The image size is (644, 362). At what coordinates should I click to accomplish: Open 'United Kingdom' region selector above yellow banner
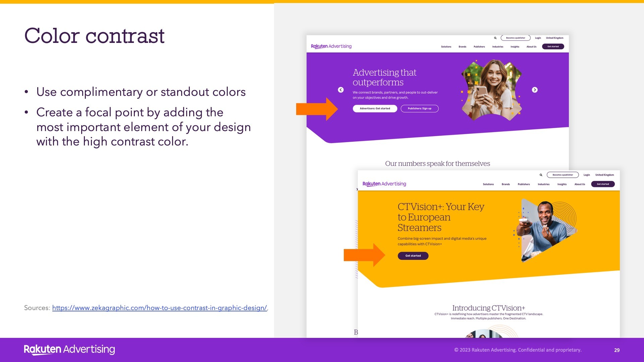[604, 175]
